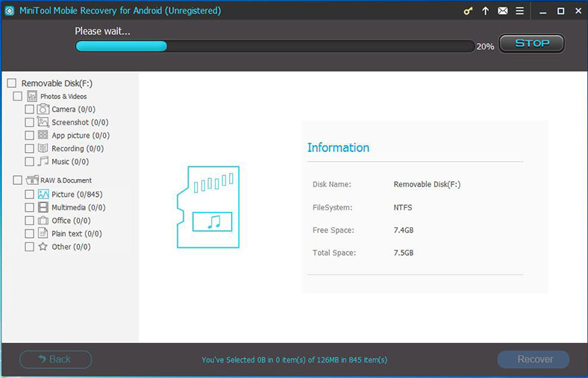Select the Music (0/0) label
588x378 pixels.
(70, 162)
